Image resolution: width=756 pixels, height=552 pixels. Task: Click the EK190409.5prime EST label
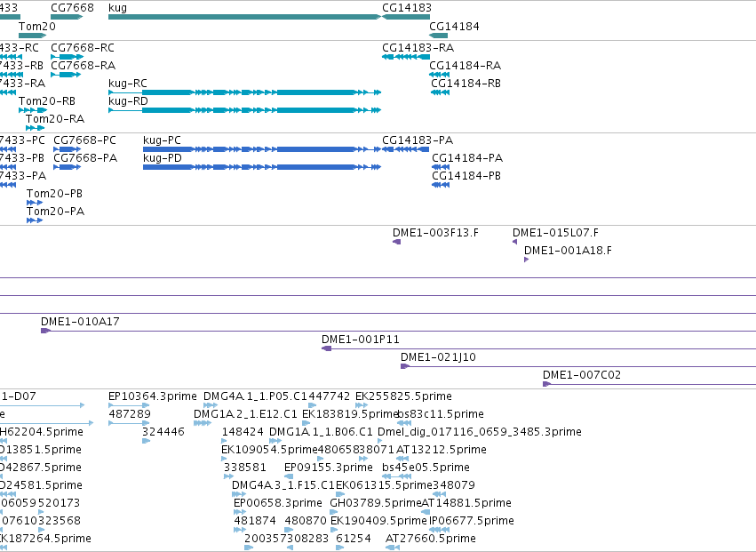coord(378,521)
